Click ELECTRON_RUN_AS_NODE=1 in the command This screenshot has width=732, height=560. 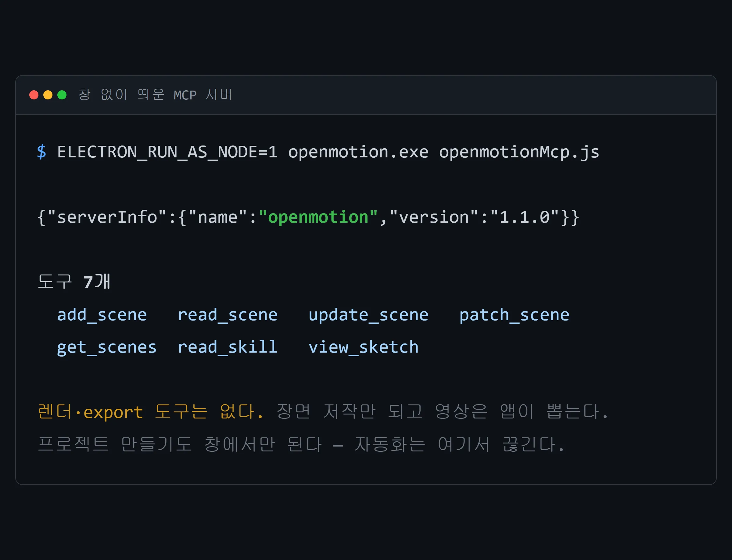coord(167,152)
